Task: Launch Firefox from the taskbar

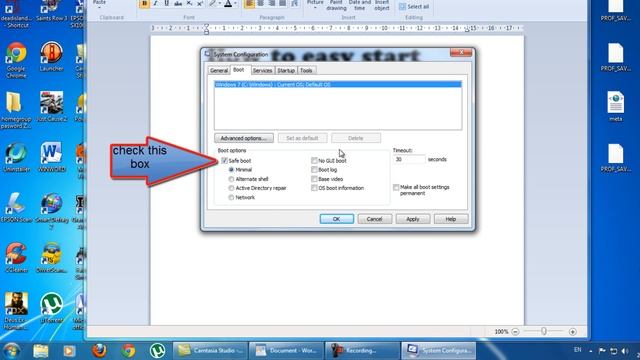Action: (99, 351)
